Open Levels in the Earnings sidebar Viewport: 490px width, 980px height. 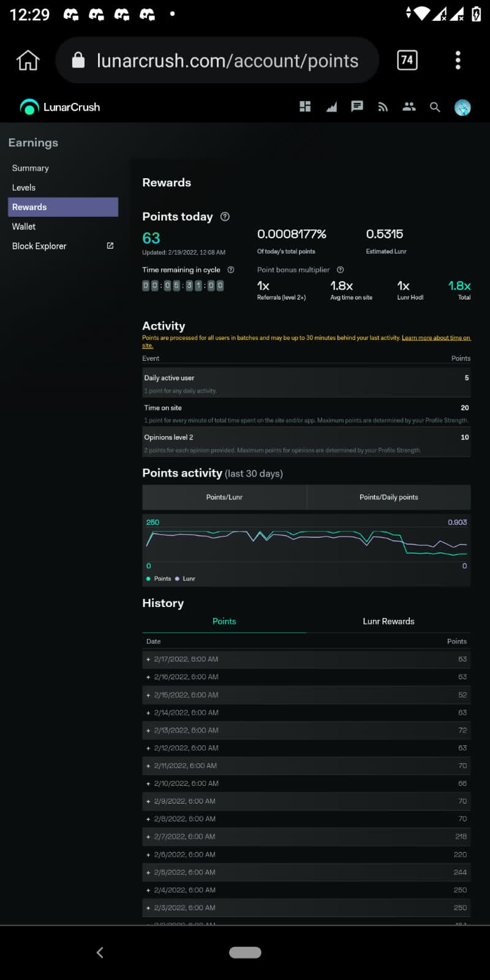[24, 187]
